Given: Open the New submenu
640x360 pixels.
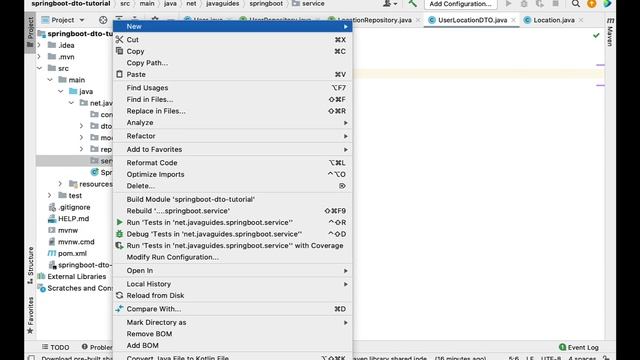Looking at the screenshot, I should pos(233,26).
